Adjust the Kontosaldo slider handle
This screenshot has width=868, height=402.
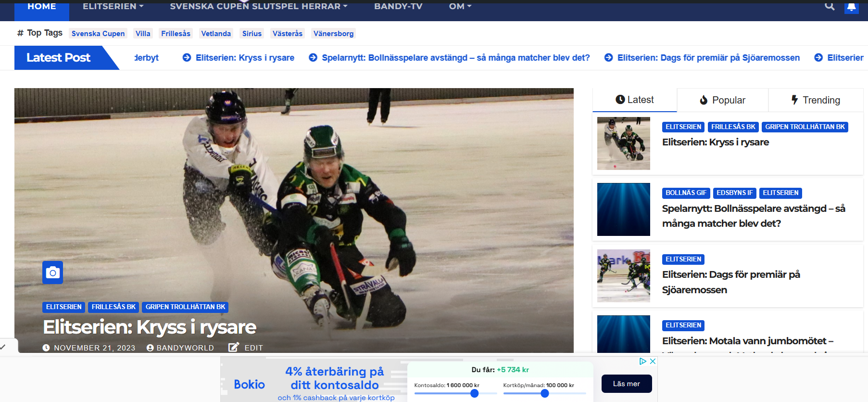pos(474,393)
